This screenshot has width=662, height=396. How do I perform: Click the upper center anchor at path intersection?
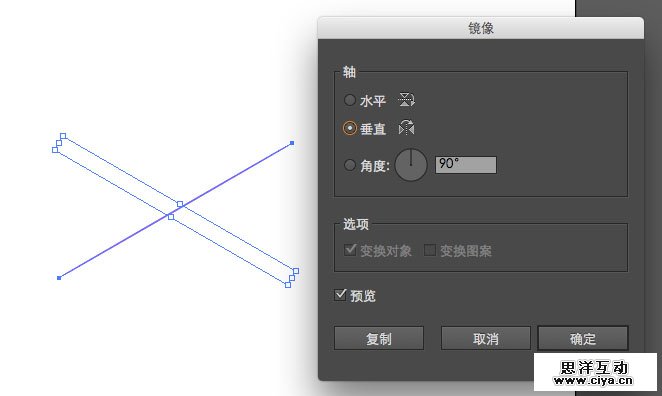coord(180,204)
